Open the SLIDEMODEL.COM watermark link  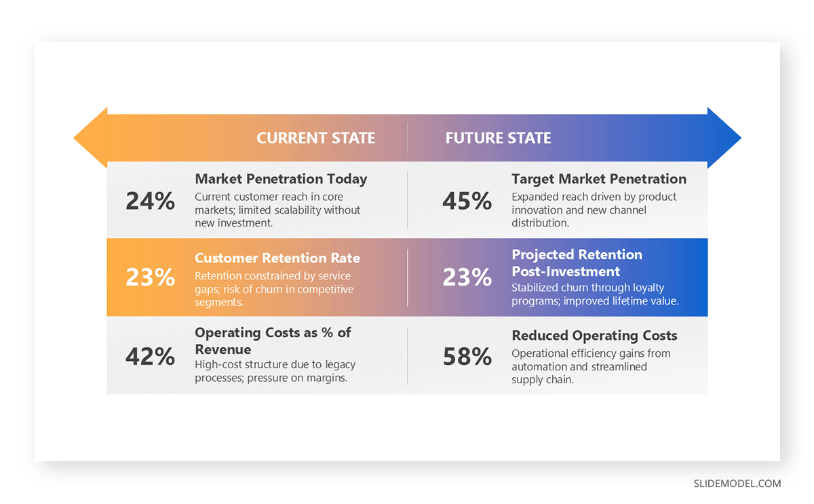coord(737,484)
